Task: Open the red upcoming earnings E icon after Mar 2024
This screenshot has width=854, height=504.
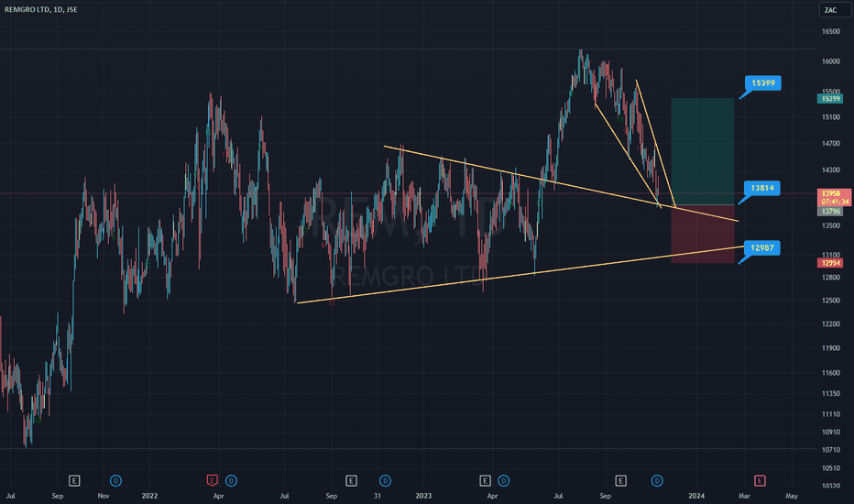Action: pyautogui.click(x=760, y=480)
